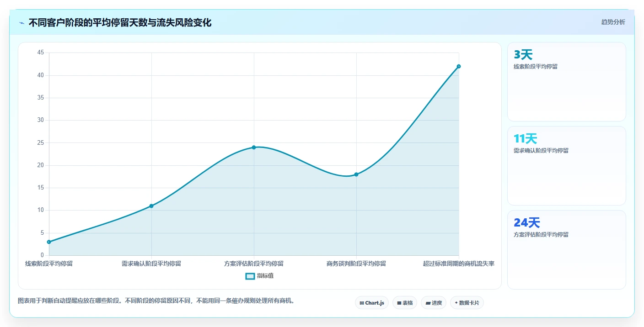
Task: Click the x-axis label 商务谈判阶段平均停留
Action: [356, 264]
